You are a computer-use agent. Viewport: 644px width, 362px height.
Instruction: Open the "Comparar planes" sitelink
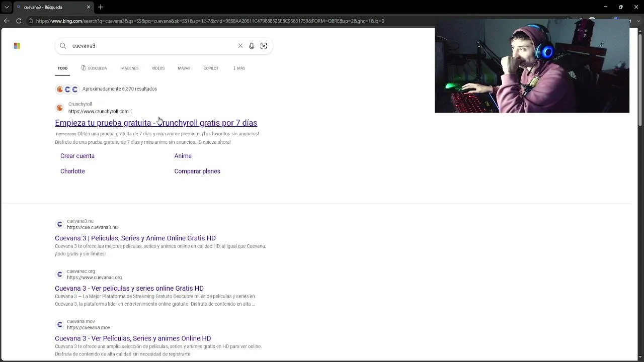[x=197, y=171]
